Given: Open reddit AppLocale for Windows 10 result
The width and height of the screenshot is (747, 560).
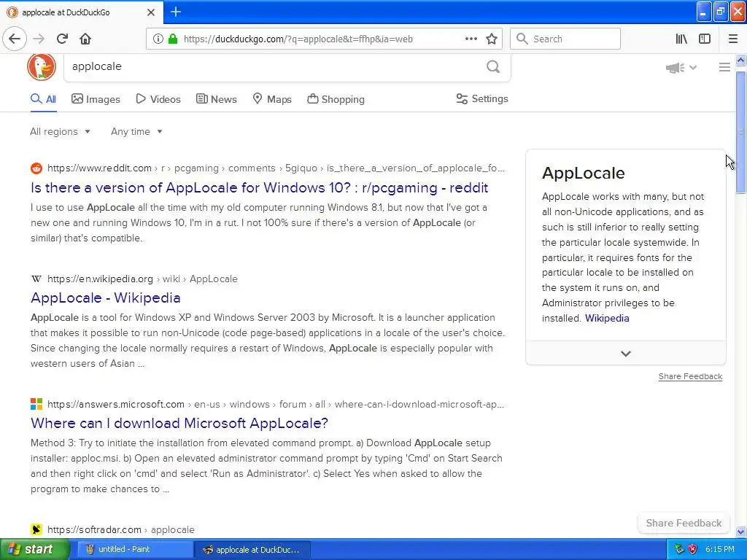Looking at the screenshot, I should (x=259, y=187).
